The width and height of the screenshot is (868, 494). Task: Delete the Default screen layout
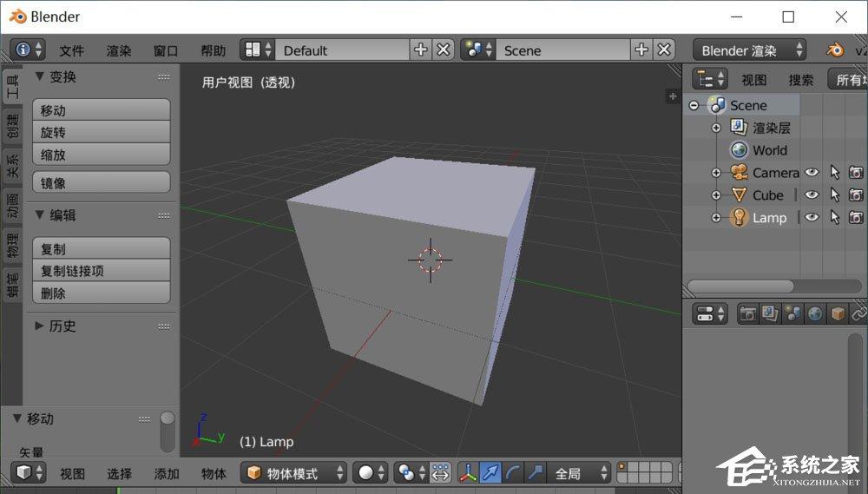coord(443,49)
